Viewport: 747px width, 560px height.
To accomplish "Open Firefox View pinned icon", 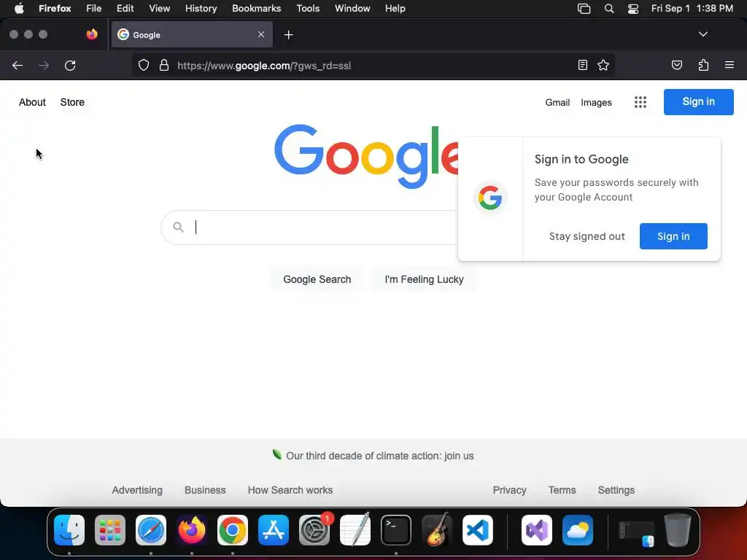I will point(91,34).
